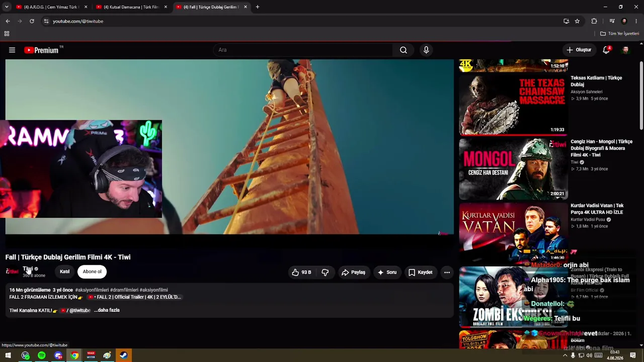Open the #dramfilmleri hashtag link
This screenshot has width=644, height=362.
pos(123,290)
